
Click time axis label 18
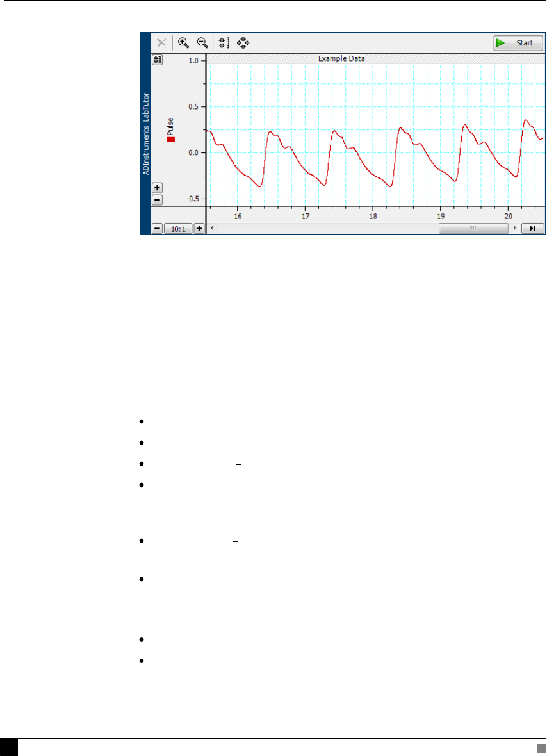(x=373, y=217)
